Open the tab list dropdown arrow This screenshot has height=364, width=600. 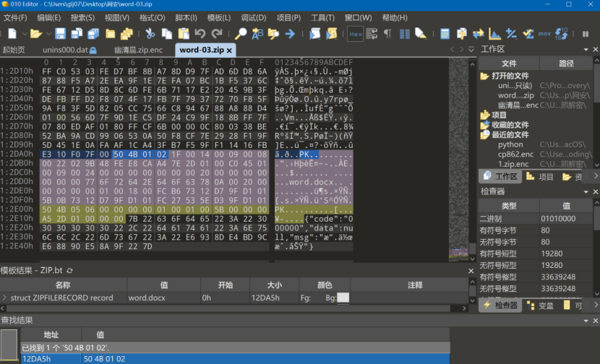tap(471, 50)
